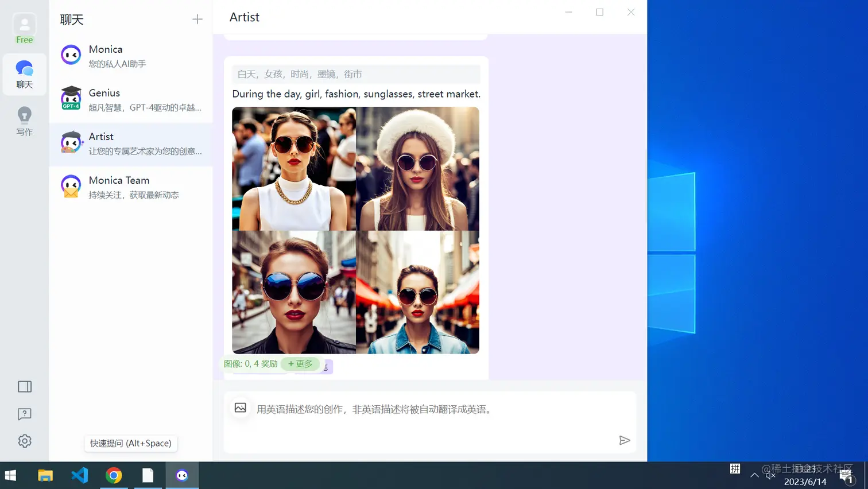
Task: Switch input method via the 拼 indicator
Action: [734, 469]
